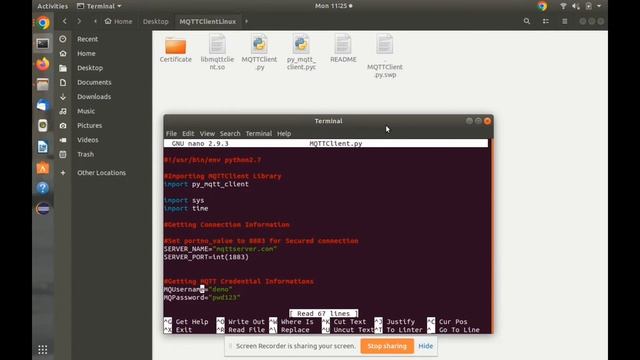Open volume indicator in top bar

(576, 6)
